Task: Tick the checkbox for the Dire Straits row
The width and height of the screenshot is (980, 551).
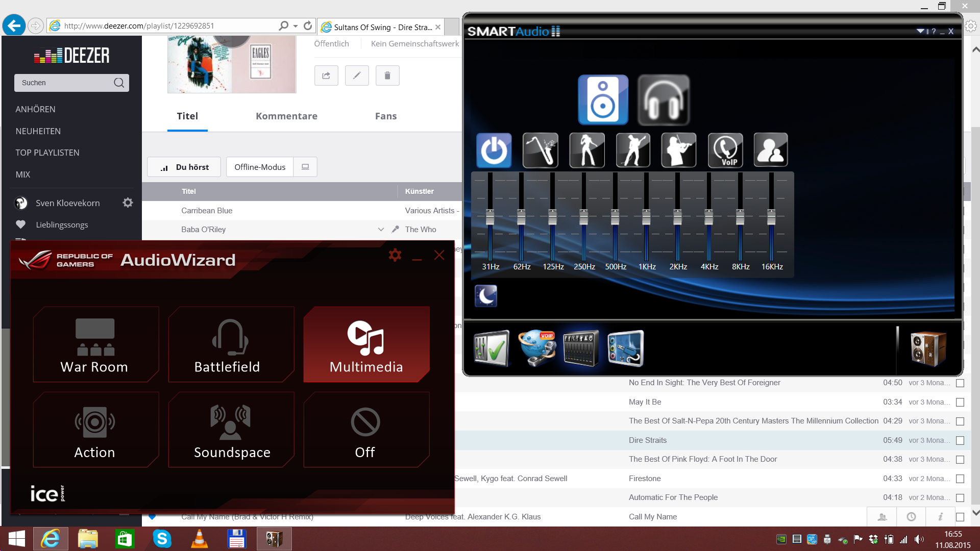Action: (x=960, y=440)
